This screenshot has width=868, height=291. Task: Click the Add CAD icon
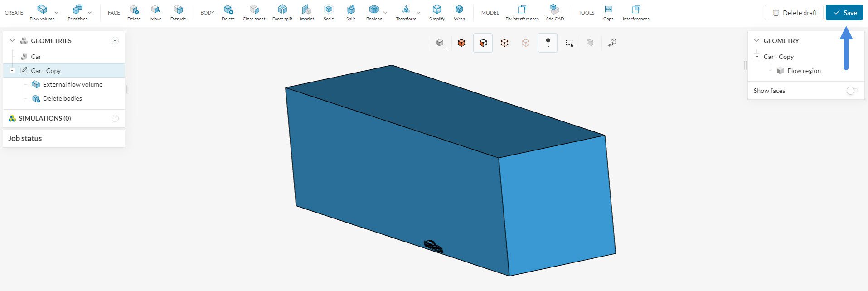point(555,12)
